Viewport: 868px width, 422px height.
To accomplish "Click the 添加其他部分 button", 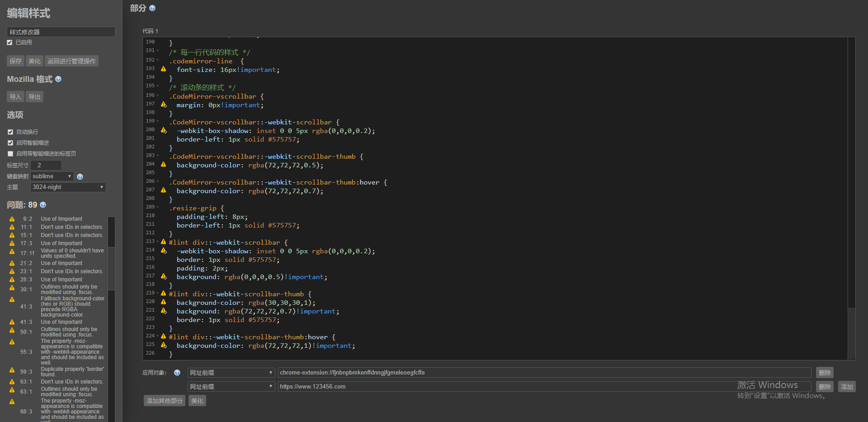I will pyautogui.click(x=164, y=401).
